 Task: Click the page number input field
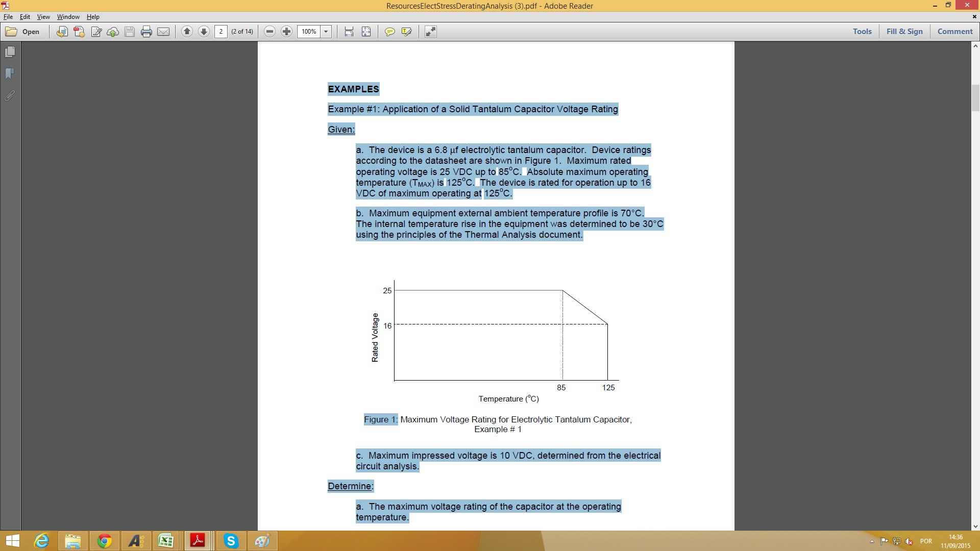(220, 31)
